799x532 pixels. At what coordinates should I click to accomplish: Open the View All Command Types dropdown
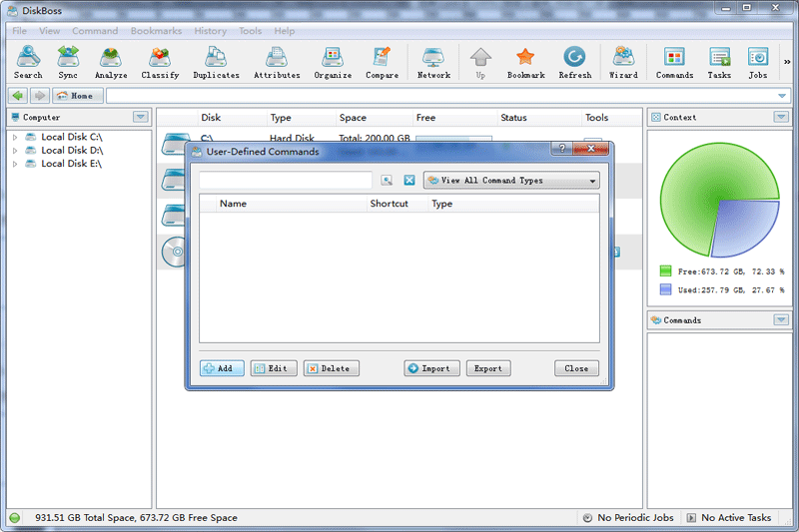511,181
